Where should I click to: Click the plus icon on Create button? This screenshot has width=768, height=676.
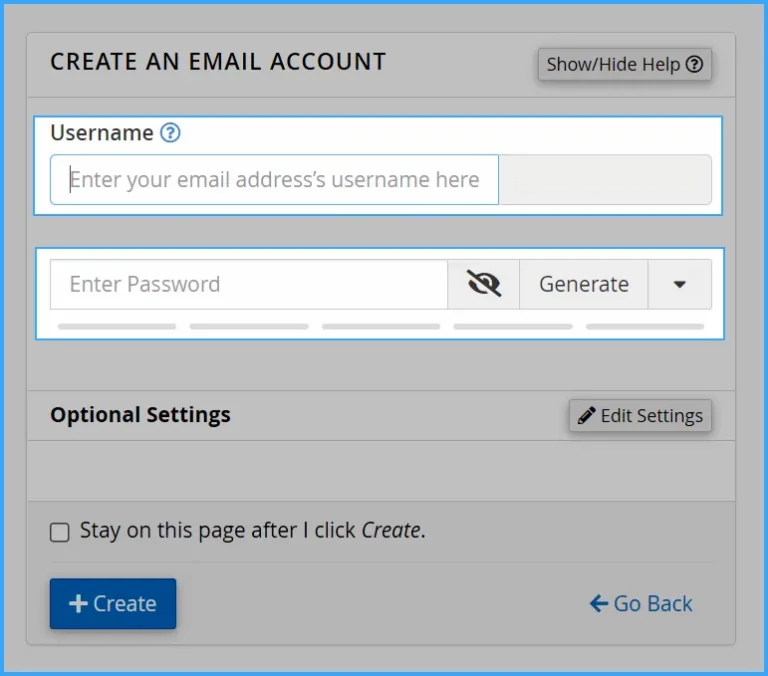pyautogui.click(x=78, y=604)
